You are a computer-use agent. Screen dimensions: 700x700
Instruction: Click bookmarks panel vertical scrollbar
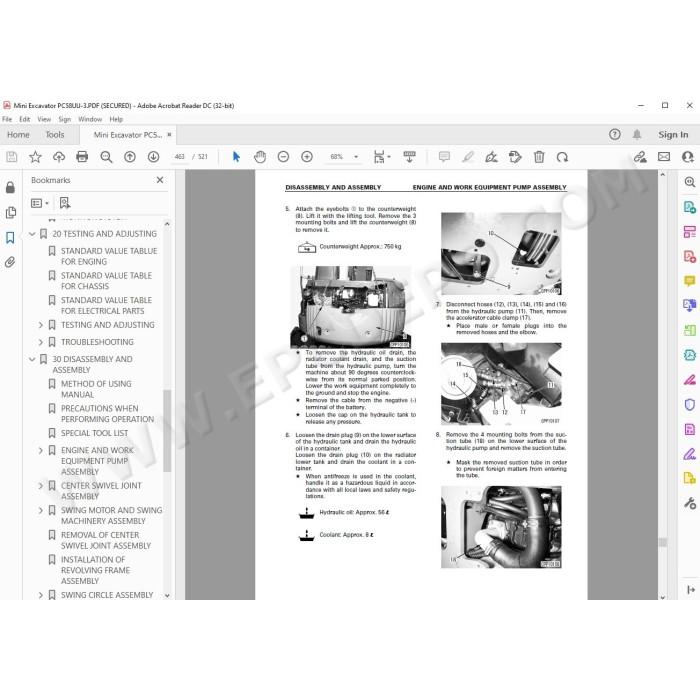pos(167,431)
